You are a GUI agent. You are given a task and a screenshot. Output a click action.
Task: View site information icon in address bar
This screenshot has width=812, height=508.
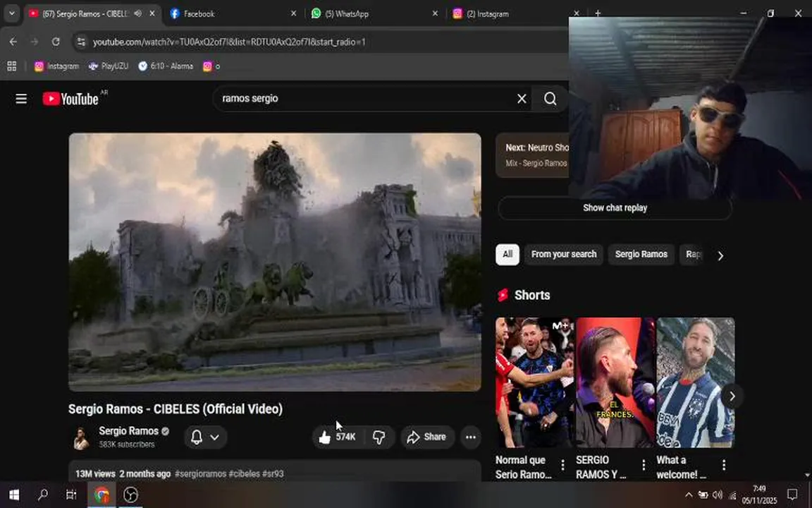tap(81, 42)
